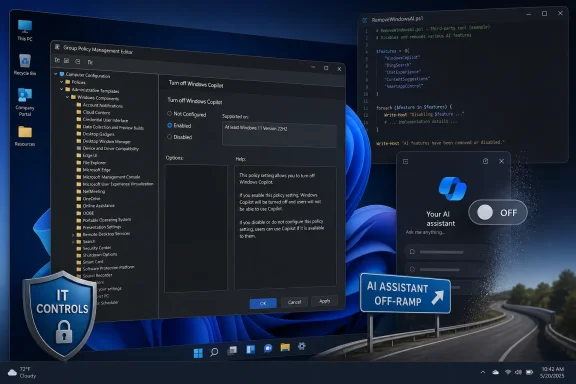
Task: Open the Recycle Bin desktop icon
Action: (25, 64)
